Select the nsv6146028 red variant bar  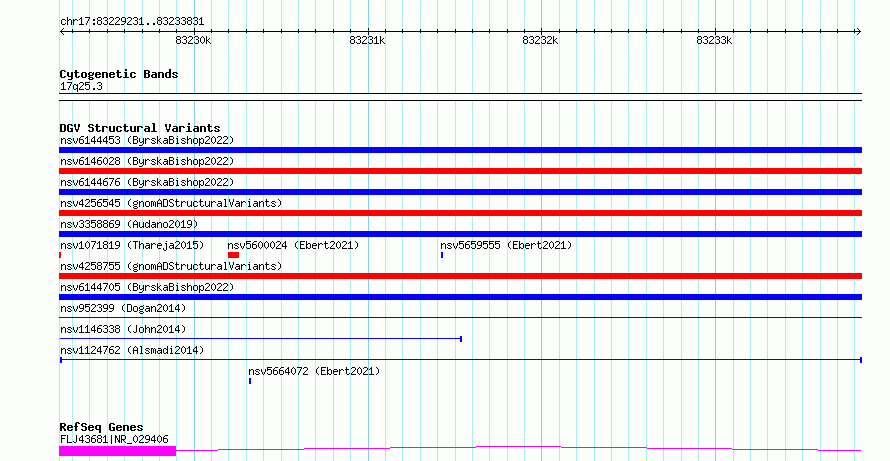pos(460,171)
